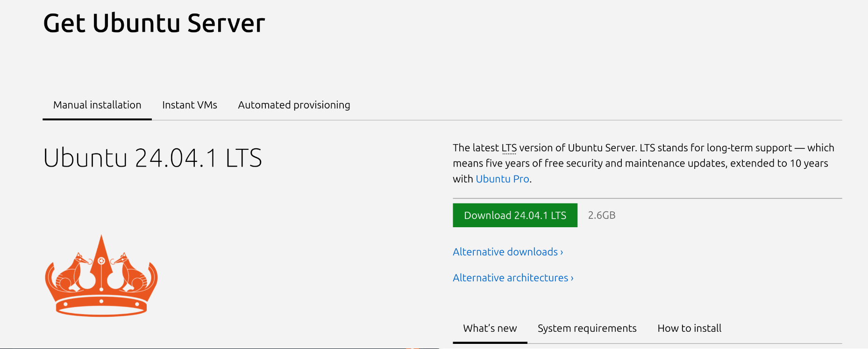This screenshot has height=349, width=868.
Task: Select the Manual installation tab
Action: click(97, 105)
